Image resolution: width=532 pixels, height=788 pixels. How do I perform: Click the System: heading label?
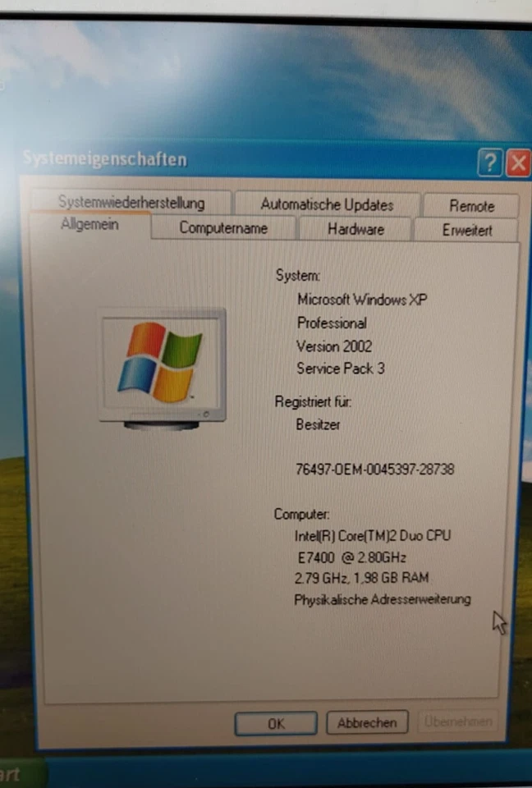tap(298, 276)
